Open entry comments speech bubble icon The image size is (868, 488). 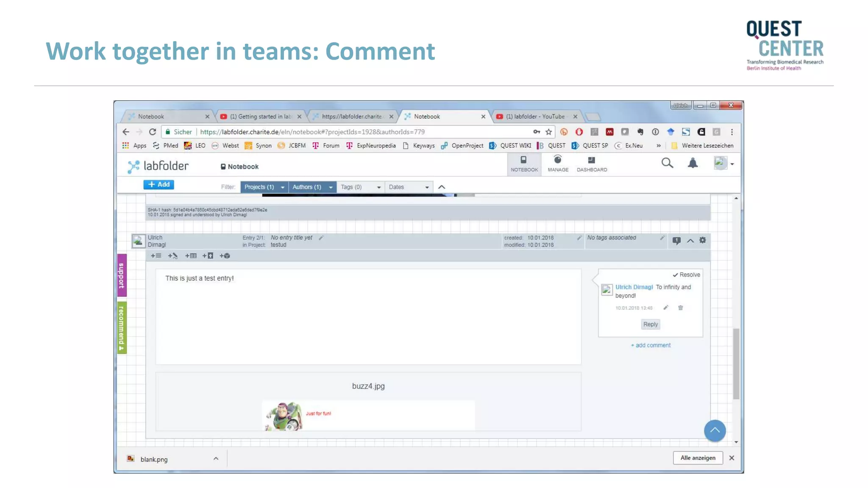coord(676,241)
